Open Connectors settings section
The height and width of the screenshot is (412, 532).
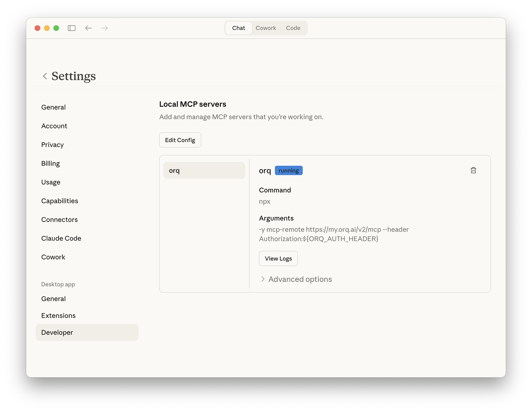pos(59,220)
